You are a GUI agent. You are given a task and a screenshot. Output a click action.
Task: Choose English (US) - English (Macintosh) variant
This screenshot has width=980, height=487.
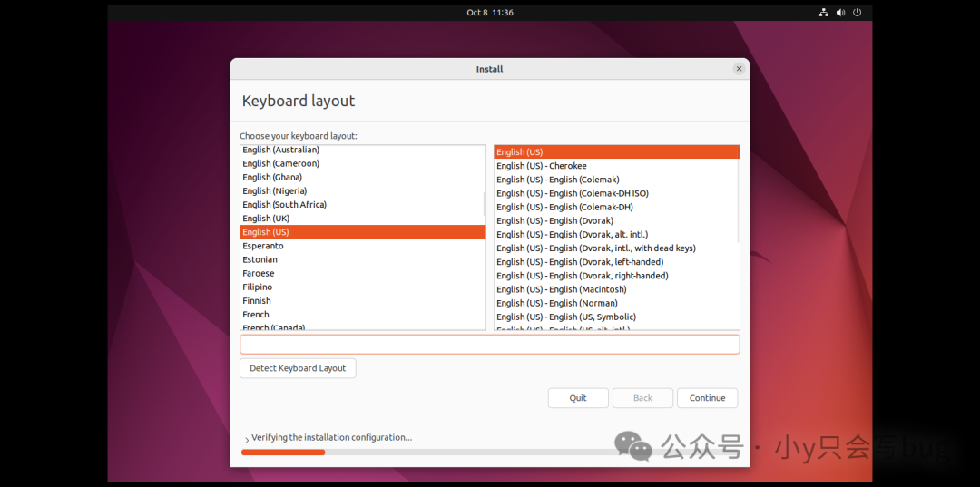tap(561, 289)
